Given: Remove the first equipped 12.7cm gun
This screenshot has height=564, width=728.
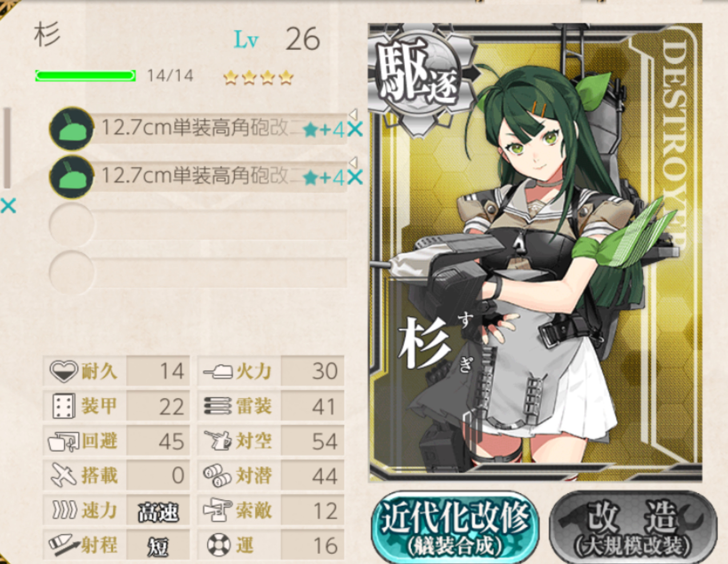Looking at the screenshot, I should [355, 129].
